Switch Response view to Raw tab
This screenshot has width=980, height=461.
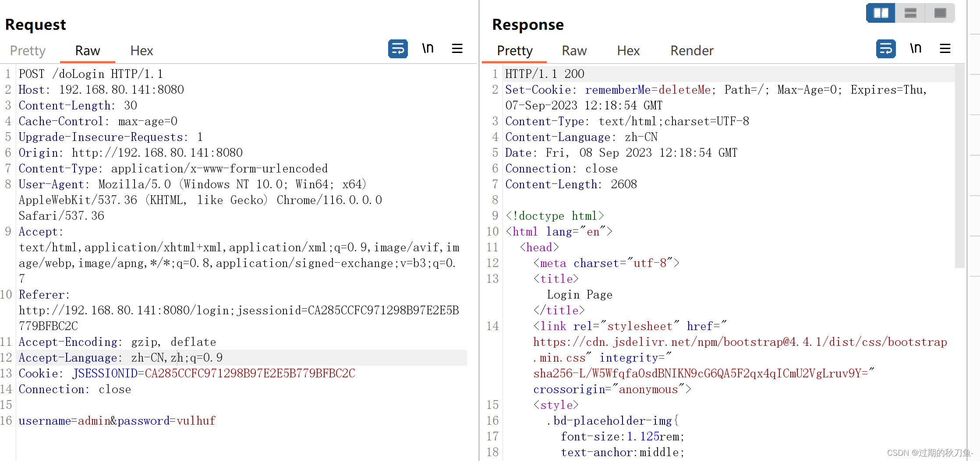coord(574,51)
